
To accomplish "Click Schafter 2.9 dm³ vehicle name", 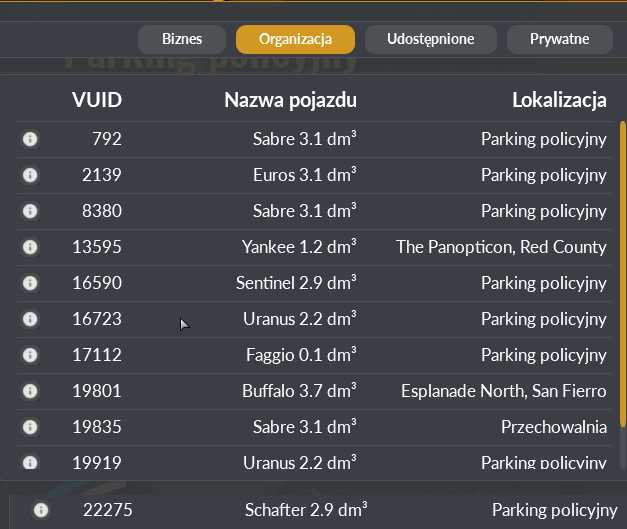I will click(306, 510).
